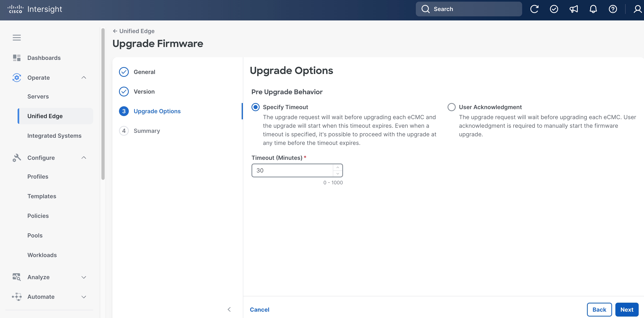Image resolution: width=644 pixels, height=318 pixels.
Task: Open the help question mark icon
Action: pos(613,9)
